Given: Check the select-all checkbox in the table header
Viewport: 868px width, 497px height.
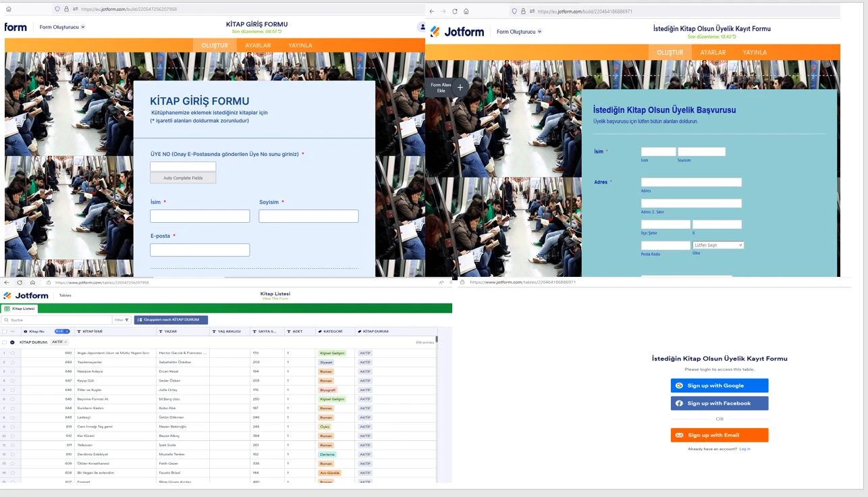Looking at the screenshot, I should coord(5,332).
